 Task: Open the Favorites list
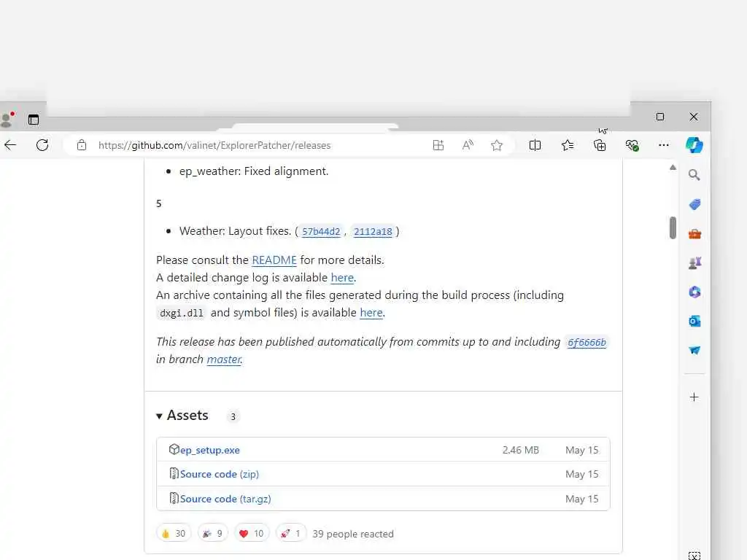click(568, 145)
